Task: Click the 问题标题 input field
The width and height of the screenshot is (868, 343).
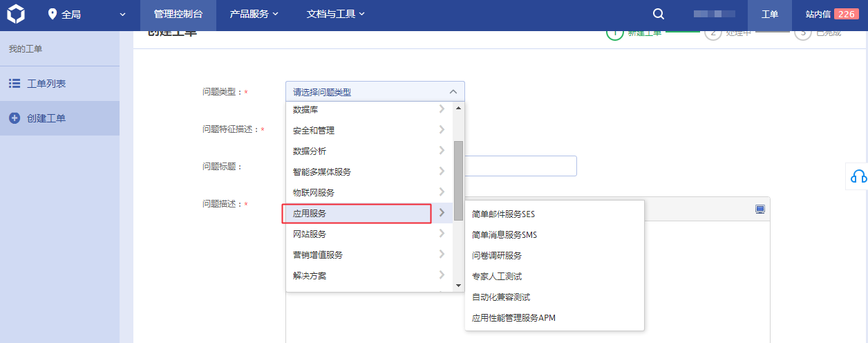Action: point(521,166)
